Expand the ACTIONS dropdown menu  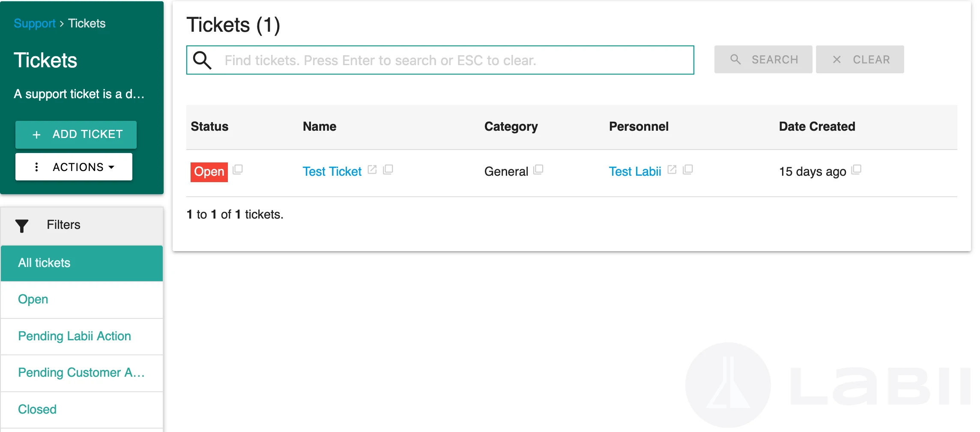[x=74, y=167]
